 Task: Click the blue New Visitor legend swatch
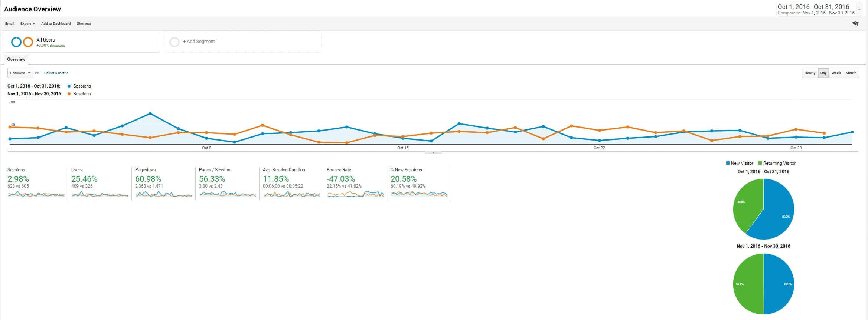coord(728,163)
